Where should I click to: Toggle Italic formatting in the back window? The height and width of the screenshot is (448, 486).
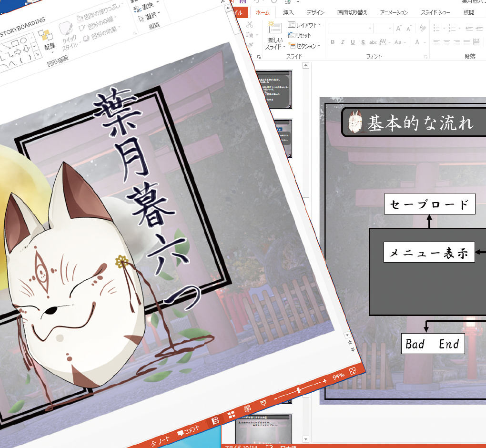(x=343, y=42)
